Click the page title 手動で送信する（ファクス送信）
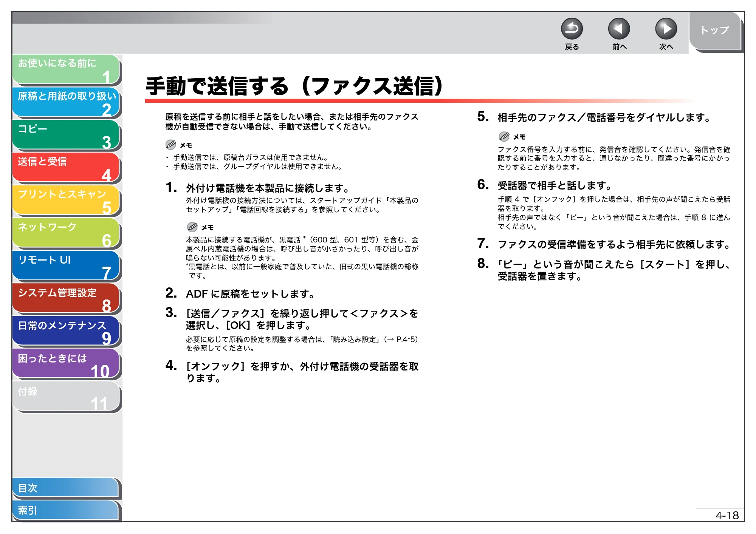Image resolution: width=756 pixels, height=534 pixels. point(294,86)
